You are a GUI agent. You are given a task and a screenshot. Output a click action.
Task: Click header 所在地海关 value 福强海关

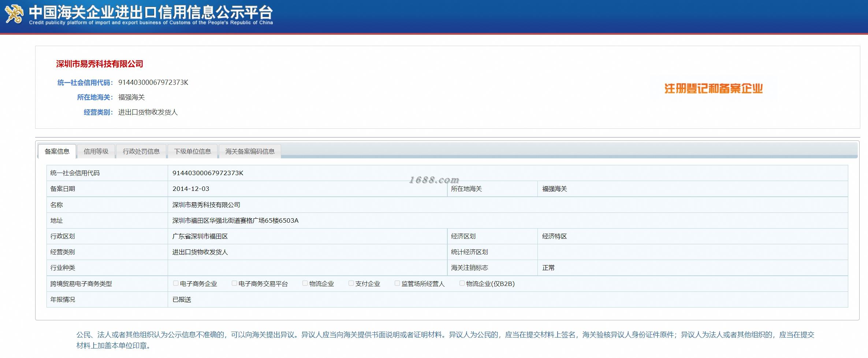(131, 97)
